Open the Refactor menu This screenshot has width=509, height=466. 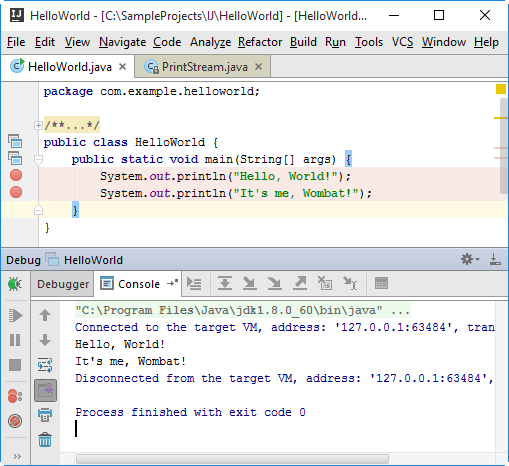[x=260, y=42]
